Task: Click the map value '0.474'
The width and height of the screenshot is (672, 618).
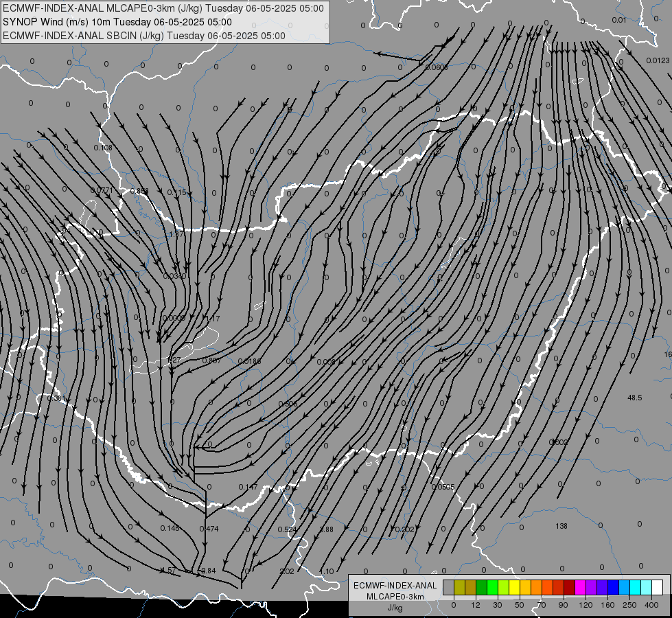Action: (x=209, y=529)
